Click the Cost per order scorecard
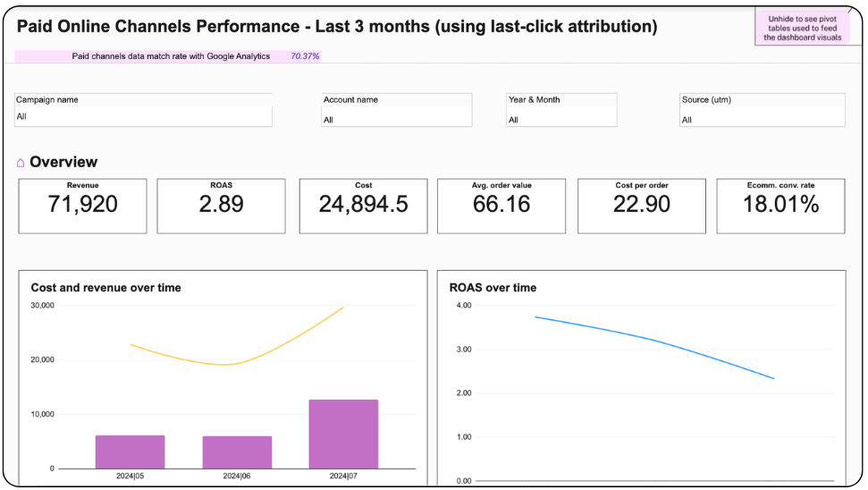This screenshot has height=490, width=868. (x=641, y=206)
